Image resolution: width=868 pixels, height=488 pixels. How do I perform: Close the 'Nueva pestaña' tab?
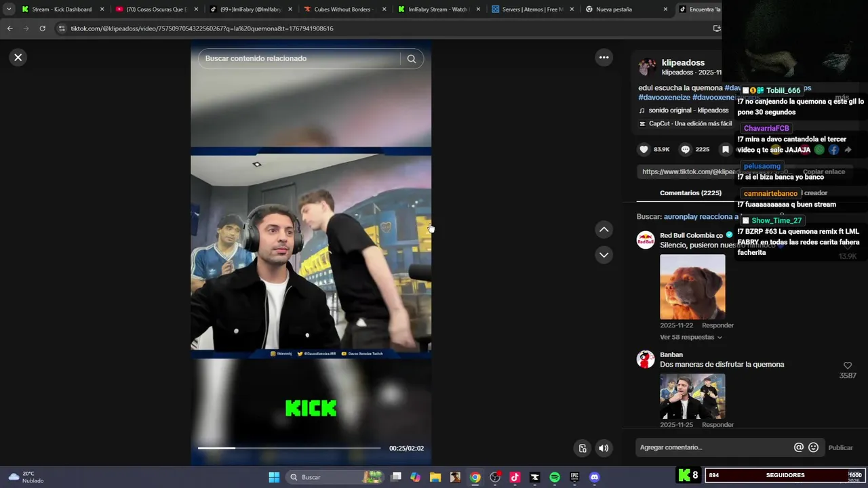665,9
